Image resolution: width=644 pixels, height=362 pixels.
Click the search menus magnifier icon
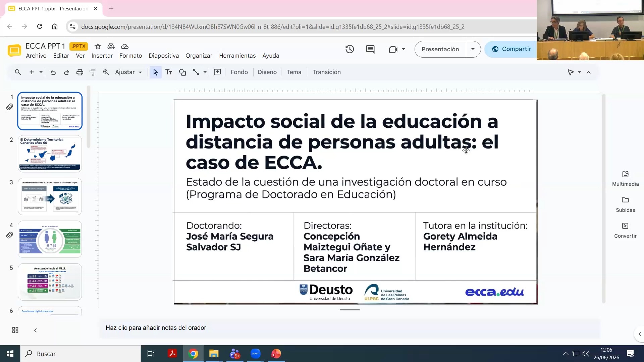point(18,72)
